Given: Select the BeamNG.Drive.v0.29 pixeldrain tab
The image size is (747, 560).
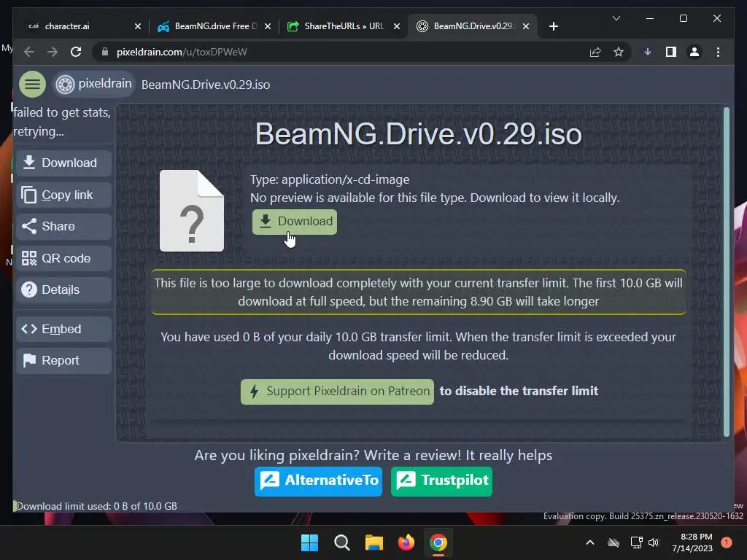Looking at the screenshot, I should pyautogui.click(x=473, y=26).
